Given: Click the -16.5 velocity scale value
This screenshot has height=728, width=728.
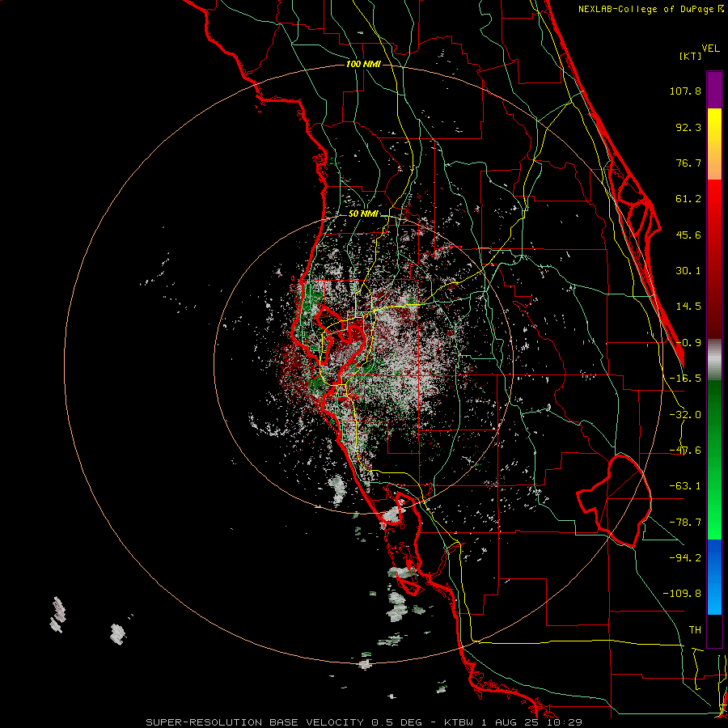Looking at the screenshot, I should click(x=685, y=379).
